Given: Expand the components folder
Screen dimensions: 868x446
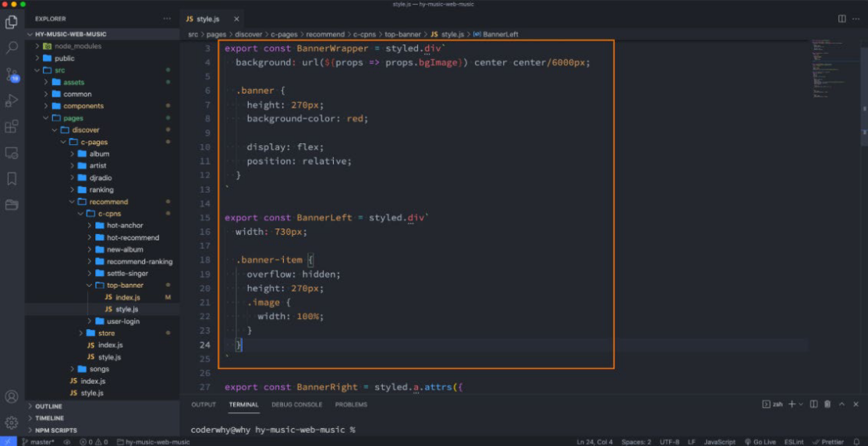Looking at the screenshot, I should point(102,106).
